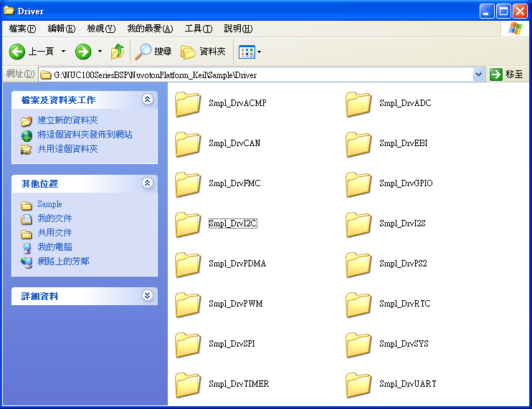Open the Forward button history dropdown arrow
The image size is (532, 409).
point(100,52)
